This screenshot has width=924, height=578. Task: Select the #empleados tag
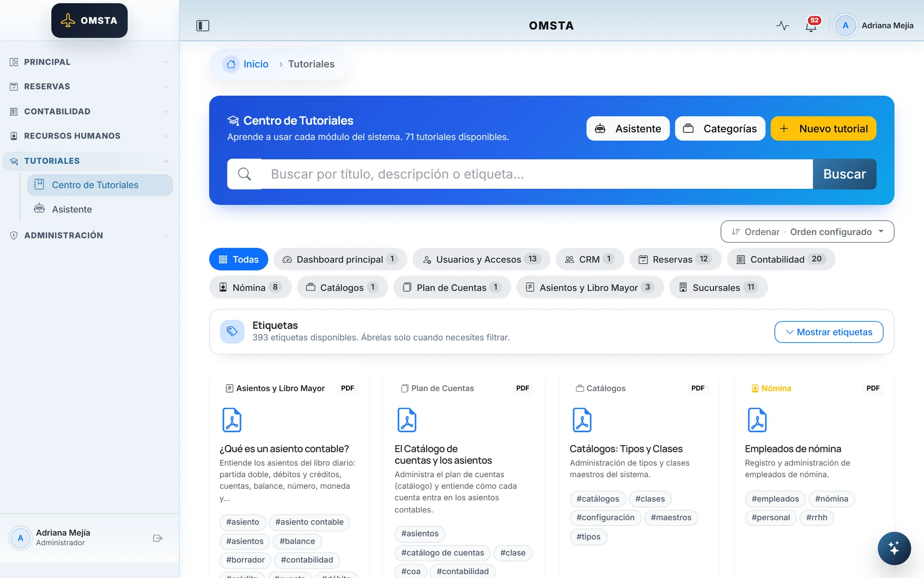pos(775,499)
